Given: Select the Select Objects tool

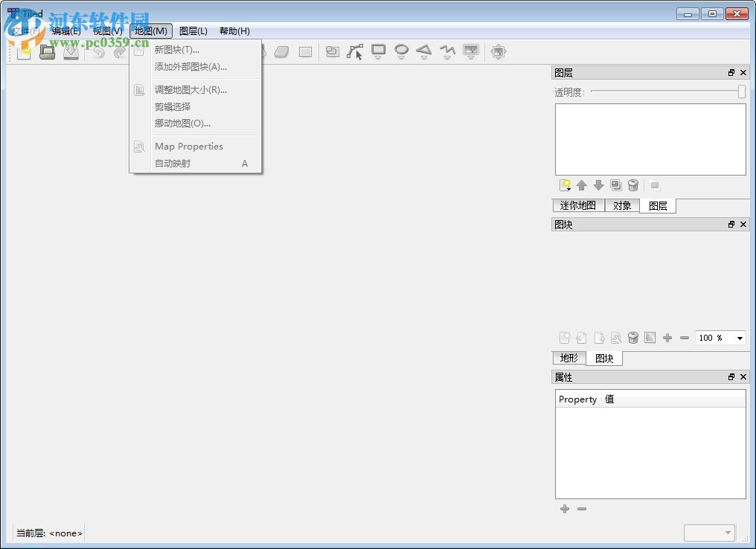Looking at the screenshot, I should (332, 51).
